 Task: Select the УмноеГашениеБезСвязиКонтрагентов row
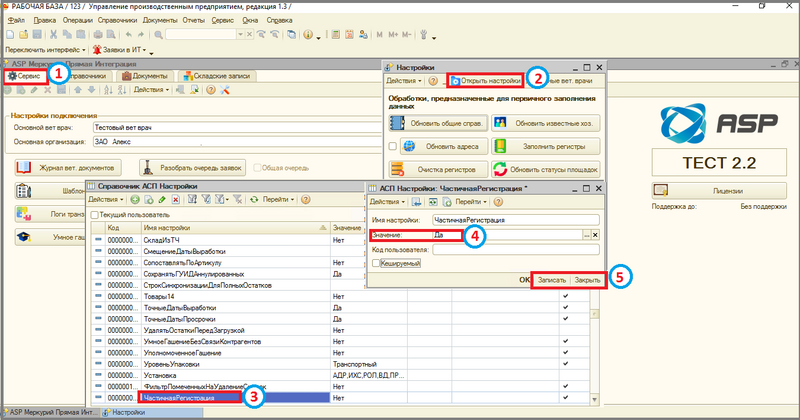coord(340,341)
